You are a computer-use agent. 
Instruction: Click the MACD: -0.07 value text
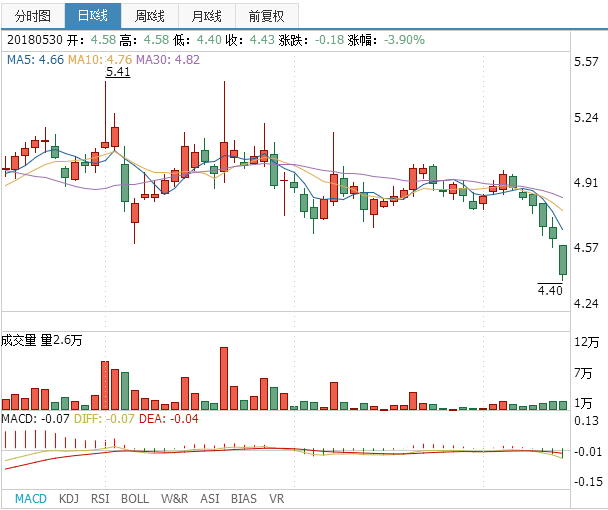36,419
